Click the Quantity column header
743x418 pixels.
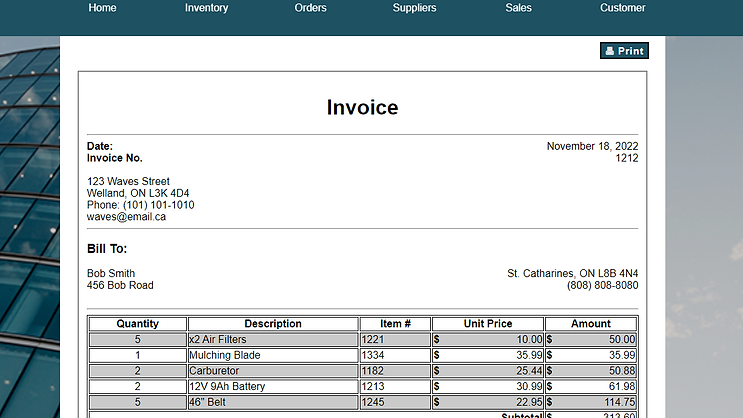(x=137, y=324)
